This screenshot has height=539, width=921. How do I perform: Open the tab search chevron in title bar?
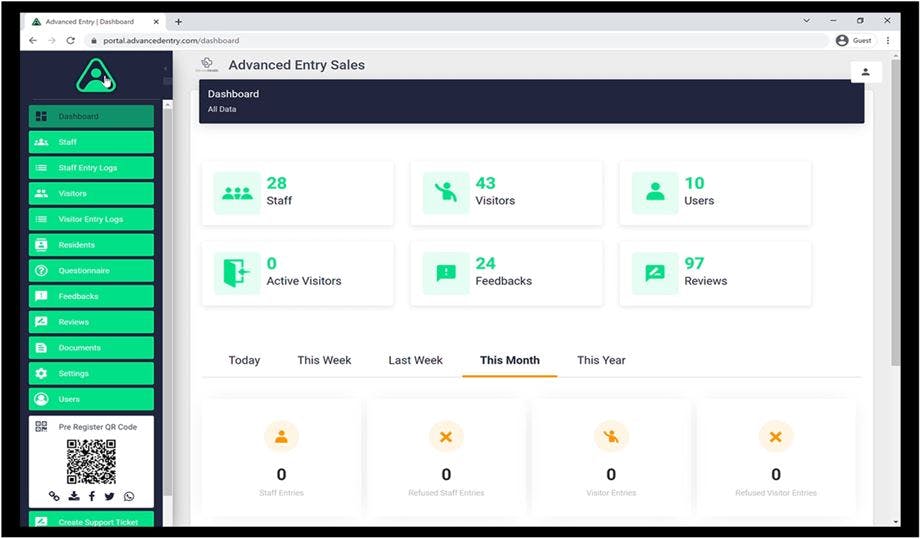click(x=806, y=21)
